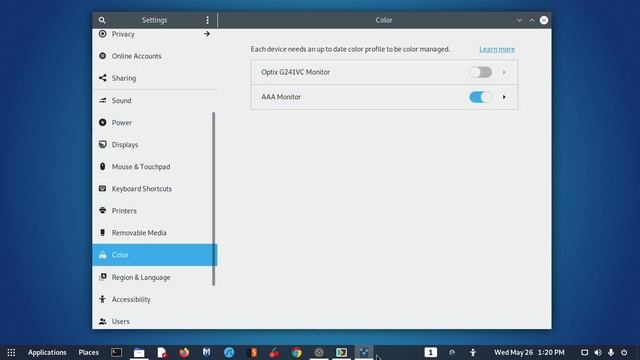The width and height of the screenshot is (640, 360).
Task: Open Region & Language settings
Action: [155, 277]
